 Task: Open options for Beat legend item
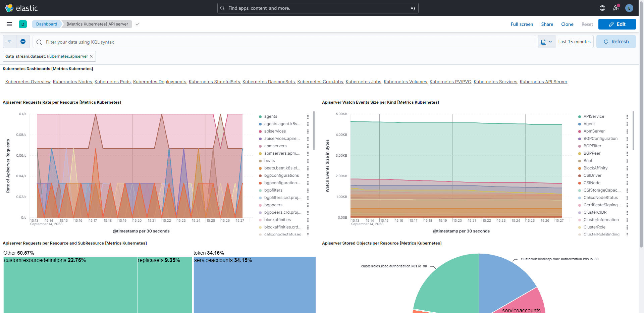(x=627, y=161)
